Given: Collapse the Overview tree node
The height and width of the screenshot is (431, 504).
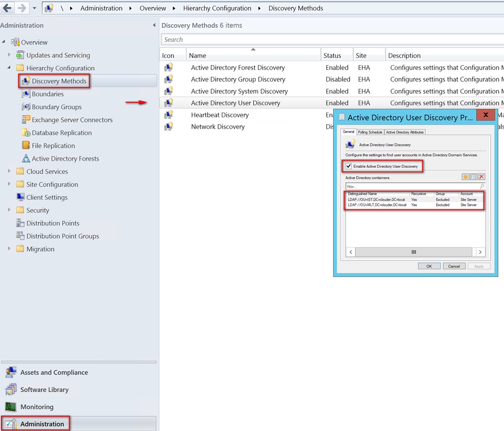Looking at the screenshot, I should (x=4, y=42).
